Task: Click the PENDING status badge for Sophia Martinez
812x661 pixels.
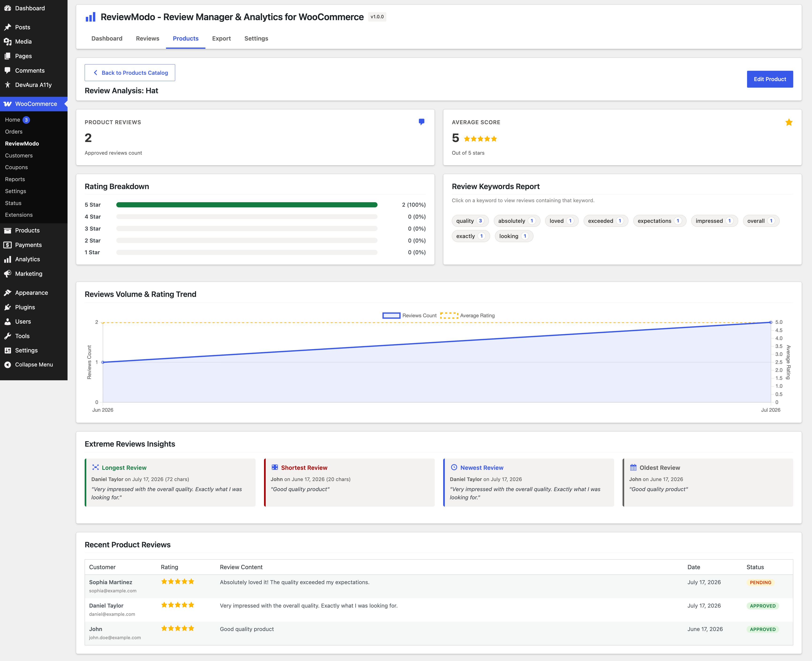Action: (760, 583)
